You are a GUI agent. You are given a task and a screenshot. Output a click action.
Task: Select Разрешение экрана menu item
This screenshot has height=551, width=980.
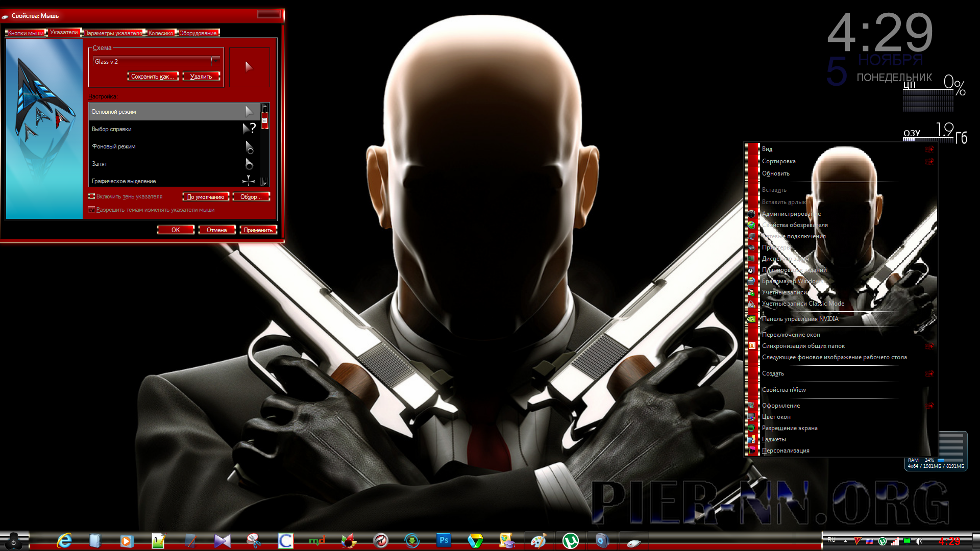click(x=790, y=428)
